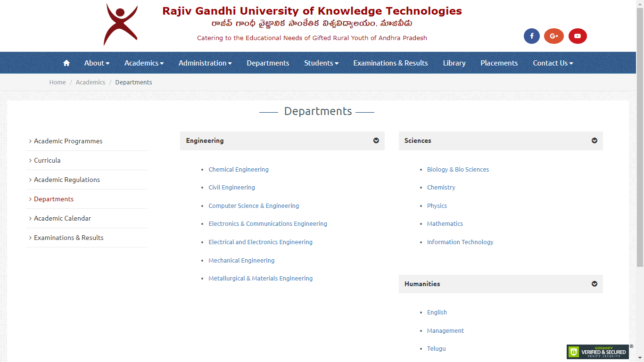Collapse the Engineering panel chevron

pos(376,140)
